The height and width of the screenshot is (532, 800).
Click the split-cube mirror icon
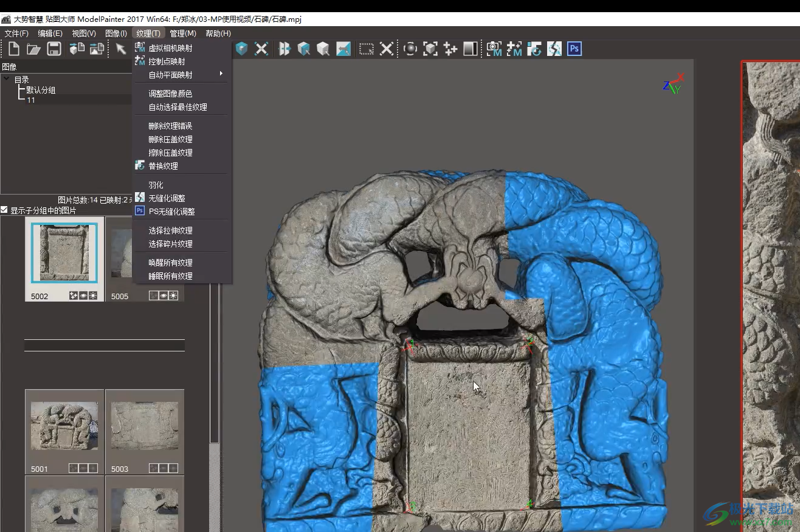[284, 49]
